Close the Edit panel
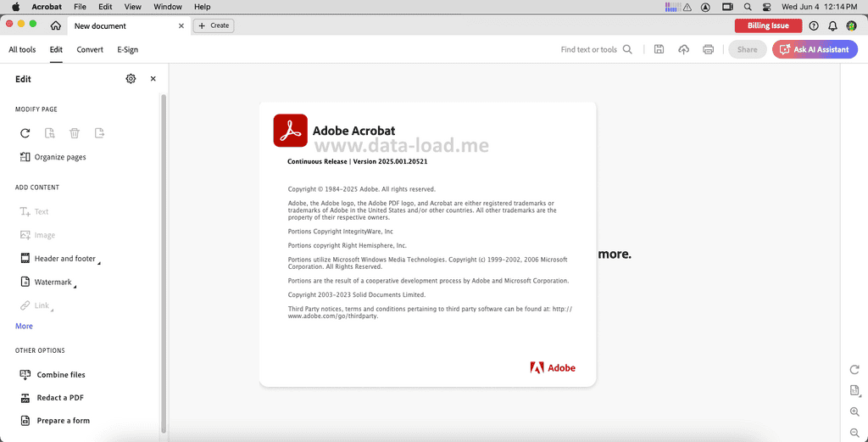The height and width of the screenshot is (442, 868). 153,79
